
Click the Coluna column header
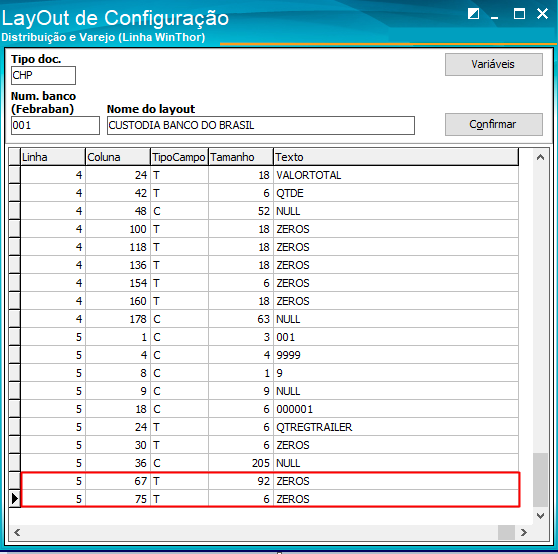[117, 157]
